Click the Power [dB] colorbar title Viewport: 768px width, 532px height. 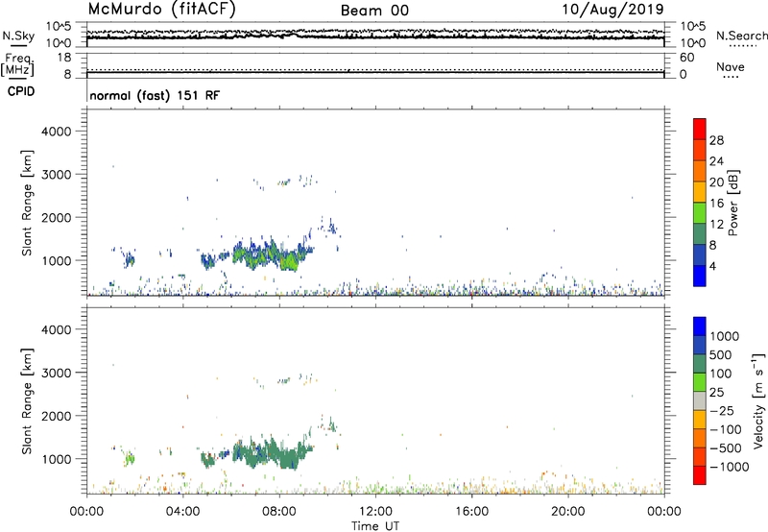(732, 203)
